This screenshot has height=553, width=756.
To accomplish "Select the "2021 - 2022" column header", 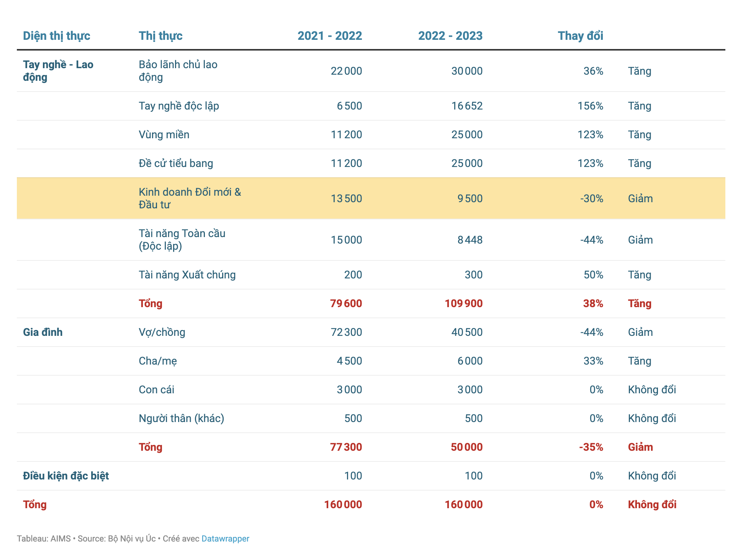I will (x=329, y=36).
